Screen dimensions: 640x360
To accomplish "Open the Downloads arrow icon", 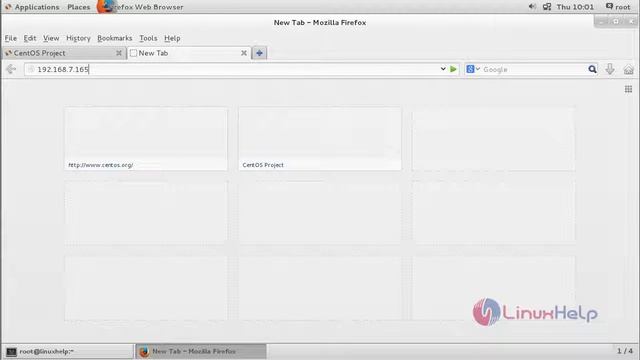I will pos(610,69).
